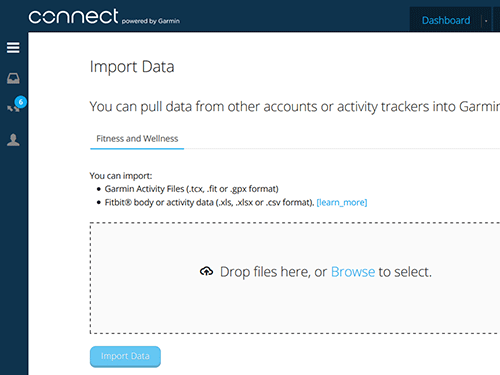
Task: Open the sync arrows icon in sidebar
Action: point(13,109)
